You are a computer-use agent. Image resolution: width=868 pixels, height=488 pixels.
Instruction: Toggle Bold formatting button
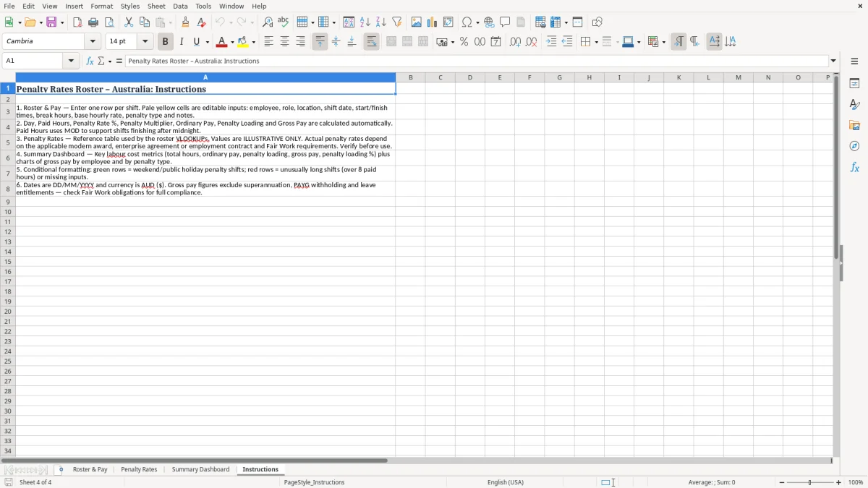pyautogui.click(x=166, y=42)
